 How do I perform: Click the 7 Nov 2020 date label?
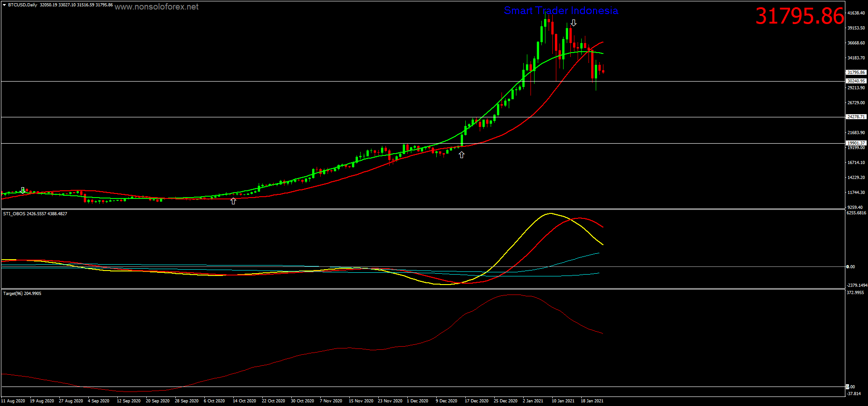coord(331,401)
